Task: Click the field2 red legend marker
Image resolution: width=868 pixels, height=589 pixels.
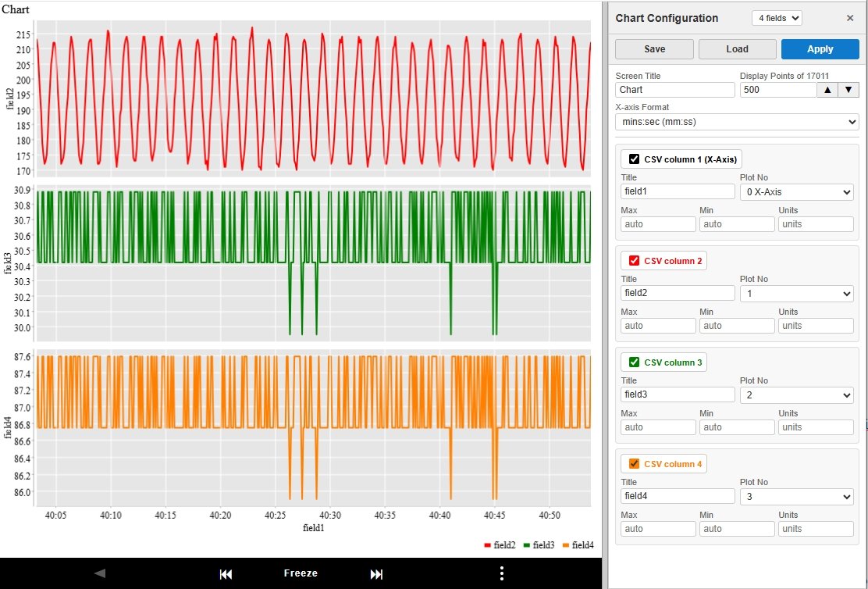Action: 488,545
